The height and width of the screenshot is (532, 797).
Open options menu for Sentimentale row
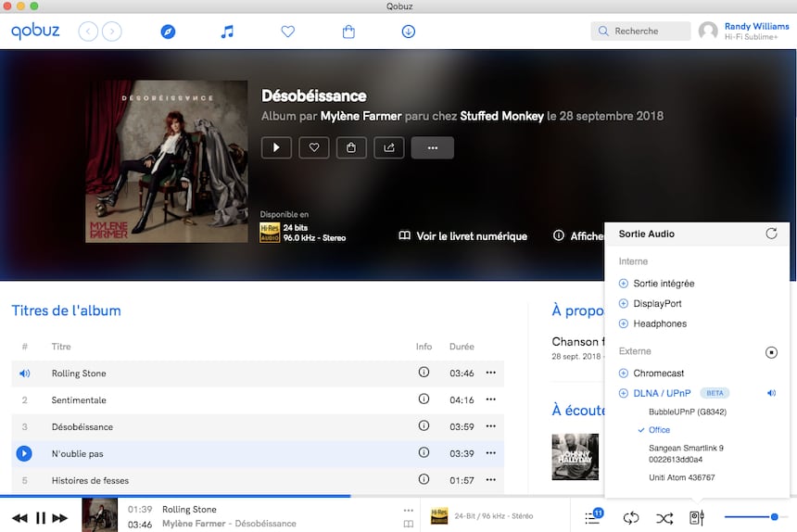[x=490, y=399]
